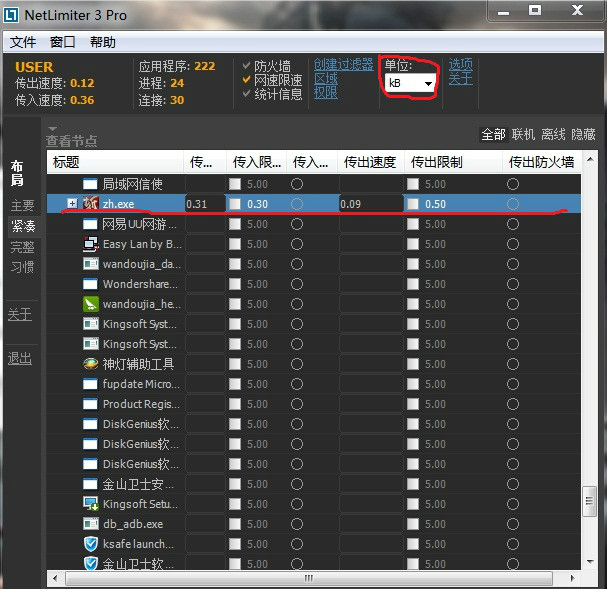Screen dimensions: 607x589
Task: Click the fupdate Micro... row icon
Action: (x=90, y=384)
